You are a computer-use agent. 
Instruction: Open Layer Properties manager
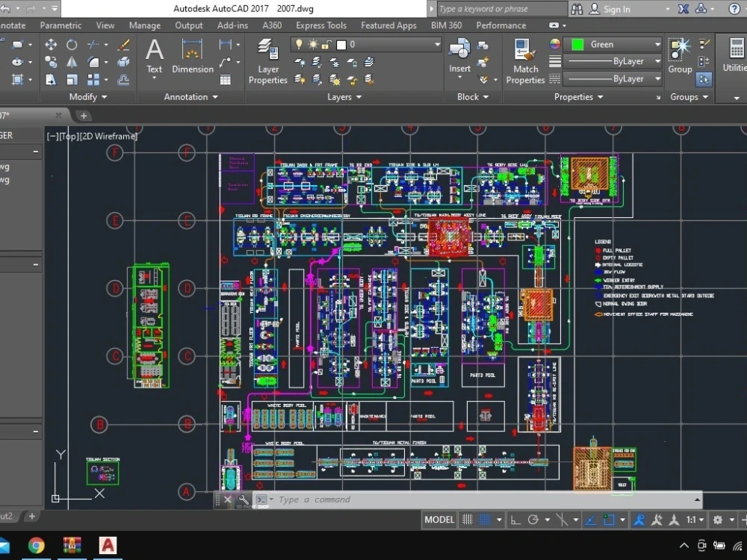(267, 61)
